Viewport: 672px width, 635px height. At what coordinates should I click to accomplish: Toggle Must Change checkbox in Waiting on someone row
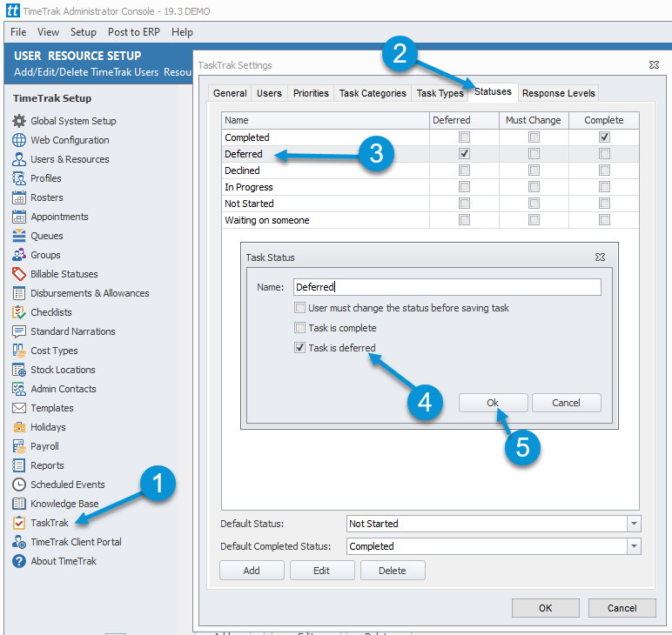pyautogui.click(x=534, y=220)
